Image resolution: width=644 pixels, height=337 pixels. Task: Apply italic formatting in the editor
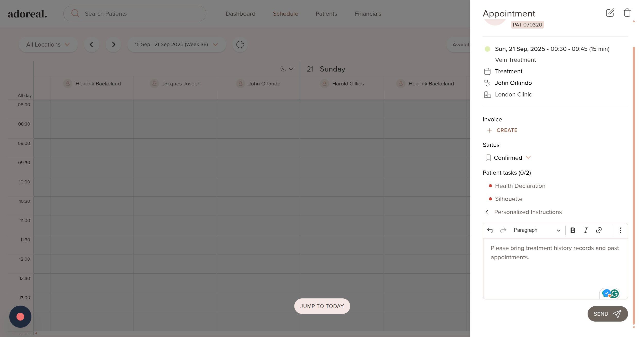[586, 230]
